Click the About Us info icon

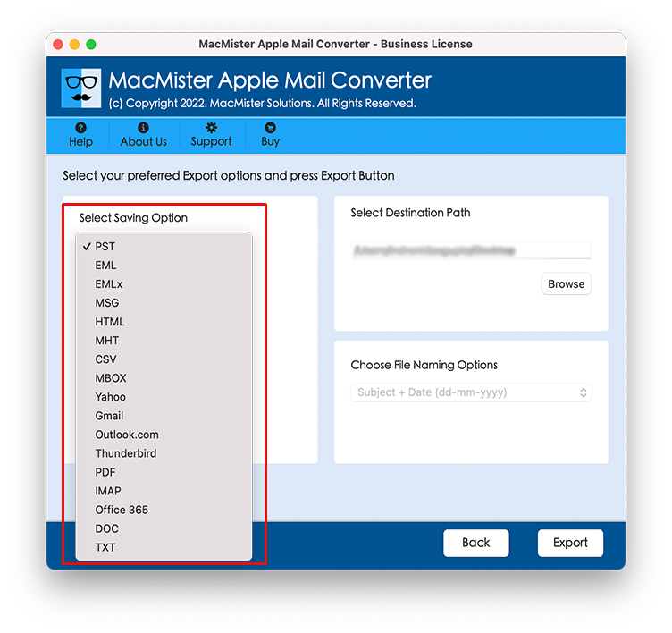143,128
